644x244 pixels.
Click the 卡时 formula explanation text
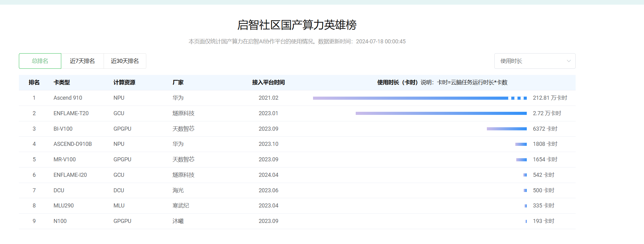(464, 82)
